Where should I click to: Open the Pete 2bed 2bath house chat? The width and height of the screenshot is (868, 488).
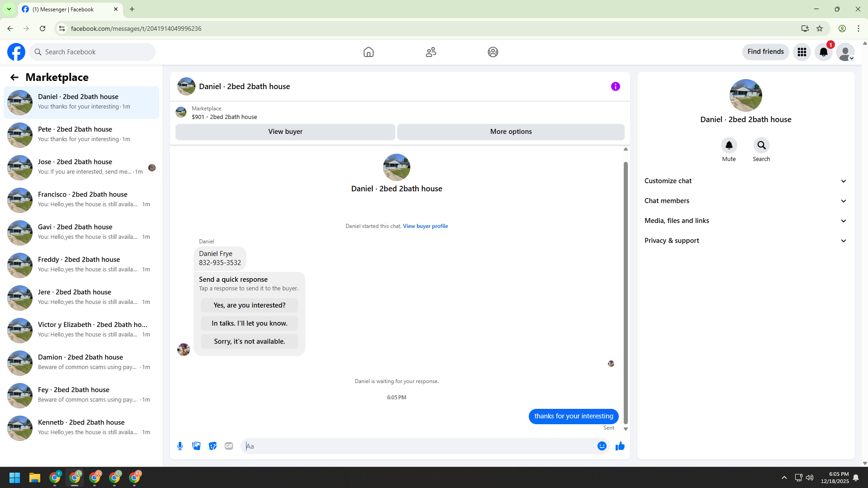click(81, 135)
